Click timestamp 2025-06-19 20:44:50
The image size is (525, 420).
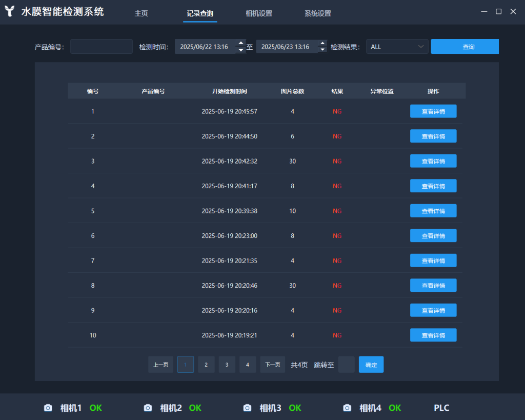[229, 136]
